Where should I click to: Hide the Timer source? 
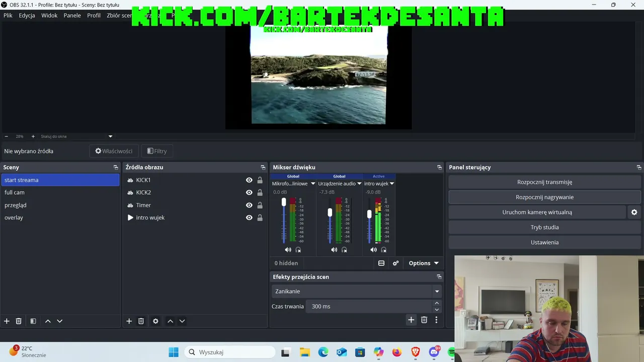click(x=249, y=205)
